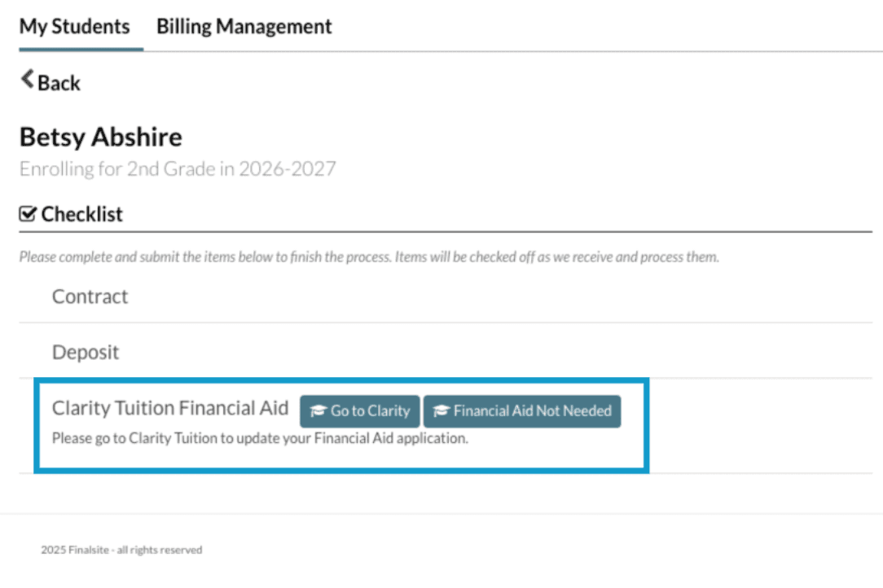
Task: Expand the Contract checklist item
Action: click(x=90, y=296)
